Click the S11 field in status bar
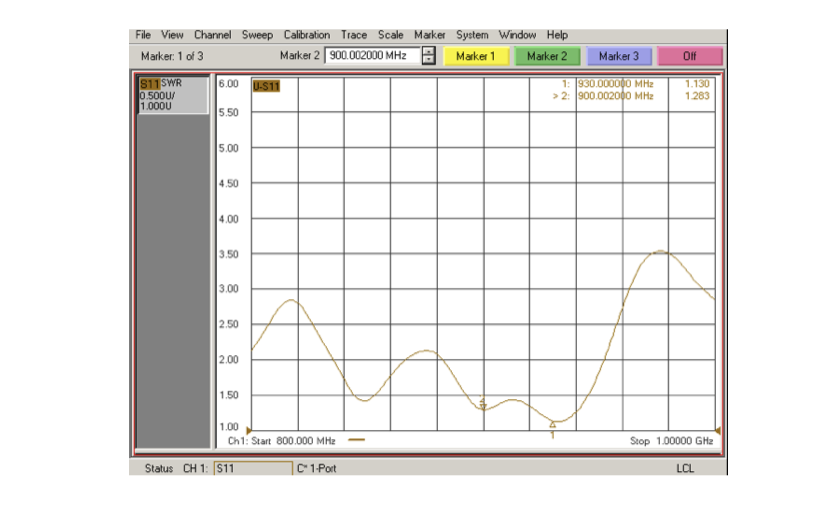Viewport: 828px width, 518px height. point(238,468)
